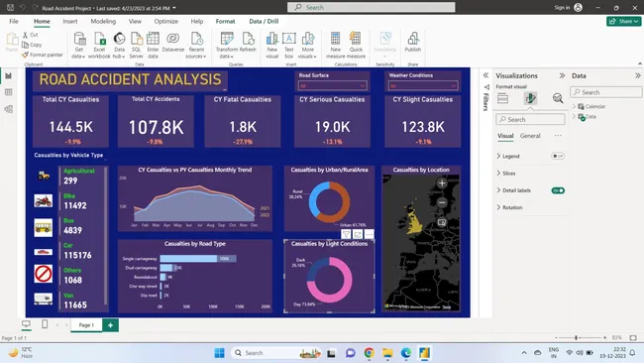Open More visuals gallery
The height and width of the screenshot is (363, 644).
point(307,46)
